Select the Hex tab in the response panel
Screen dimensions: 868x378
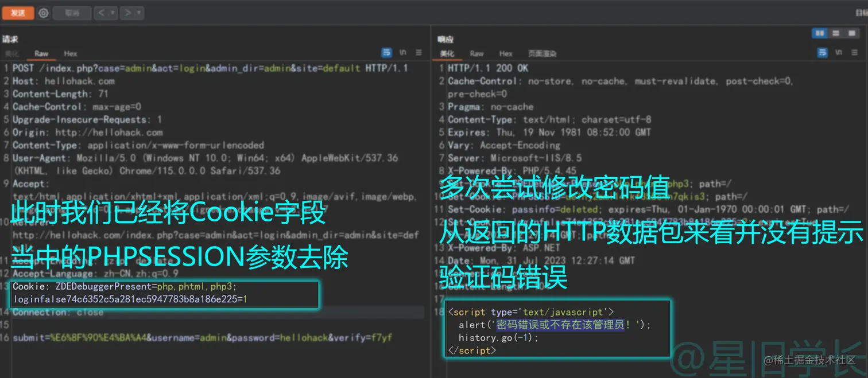506,53
